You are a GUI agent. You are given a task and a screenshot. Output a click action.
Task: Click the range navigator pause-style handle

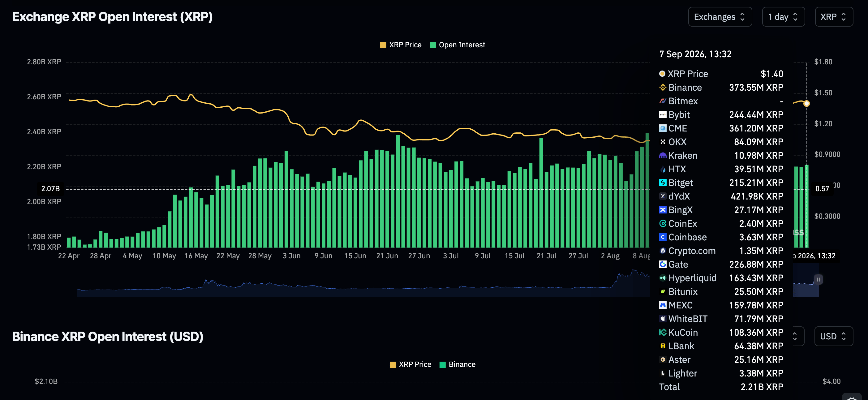click(818, 279)
